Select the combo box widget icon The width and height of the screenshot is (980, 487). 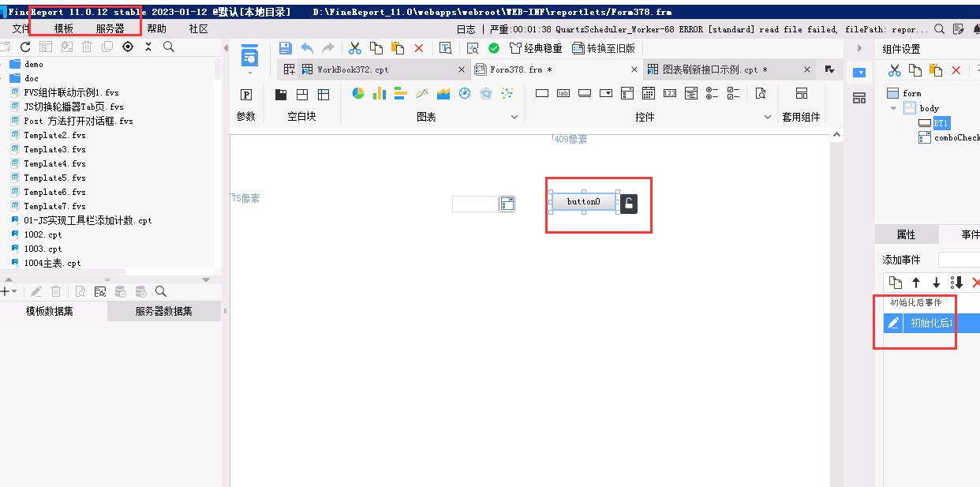pos(606,93)
